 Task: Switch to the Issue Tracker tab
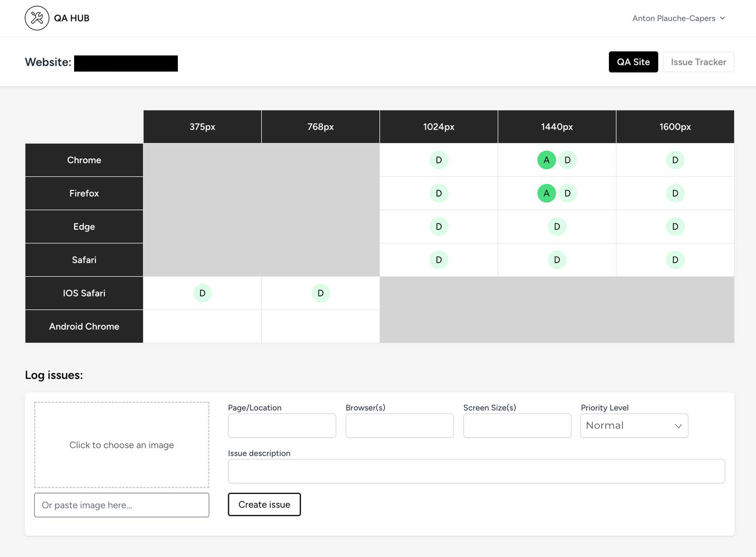tap(698, 62)
